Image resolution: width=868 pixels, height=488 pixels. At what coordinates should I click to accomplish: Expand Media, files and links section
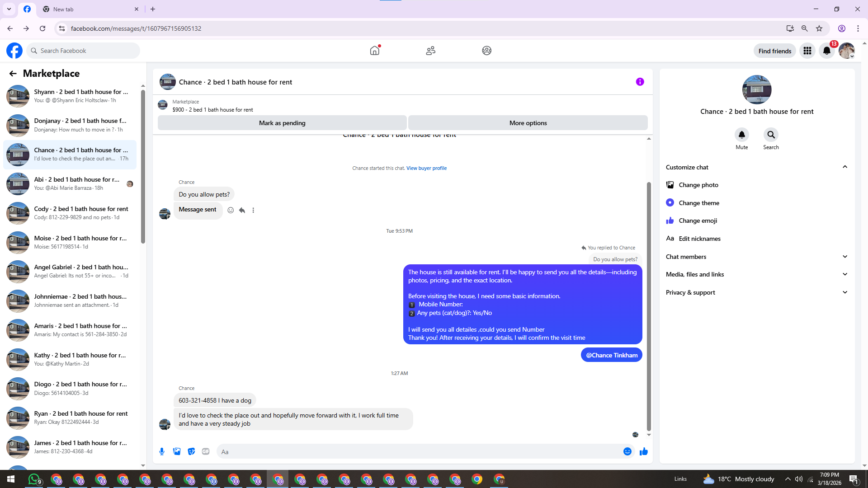pyautogui.click(x=844, y=274)
